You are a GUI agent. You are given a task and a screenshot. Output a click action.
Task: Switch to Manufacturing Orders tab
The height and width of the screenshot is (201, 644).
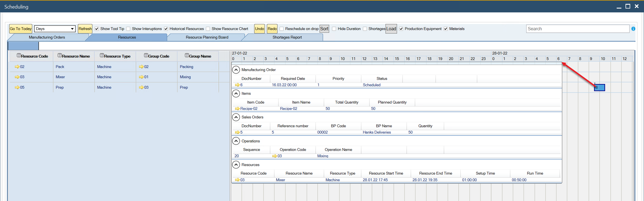pyautogui.click(x=47, y=37)
